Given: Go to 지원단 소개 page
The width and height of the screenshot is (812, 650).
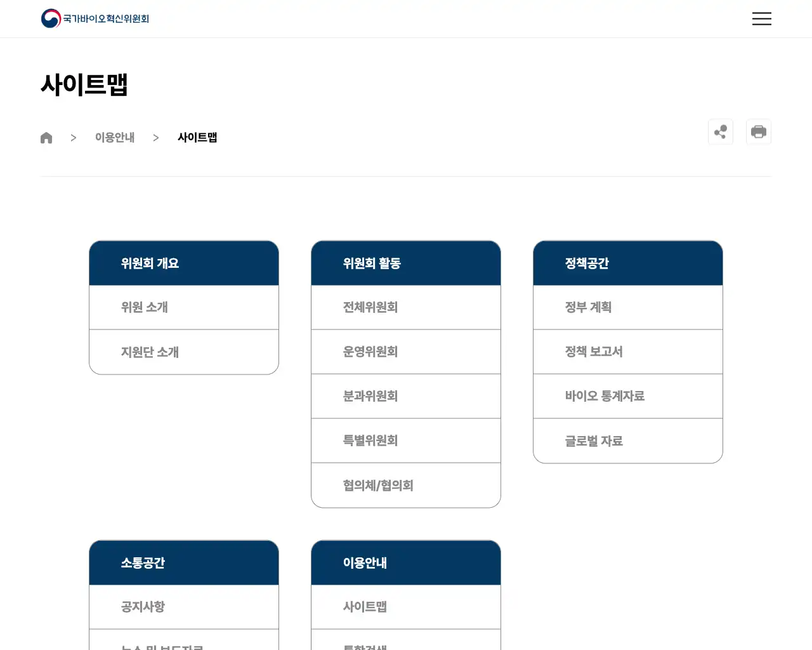Looking at the screenshot, I should [184, 352].
